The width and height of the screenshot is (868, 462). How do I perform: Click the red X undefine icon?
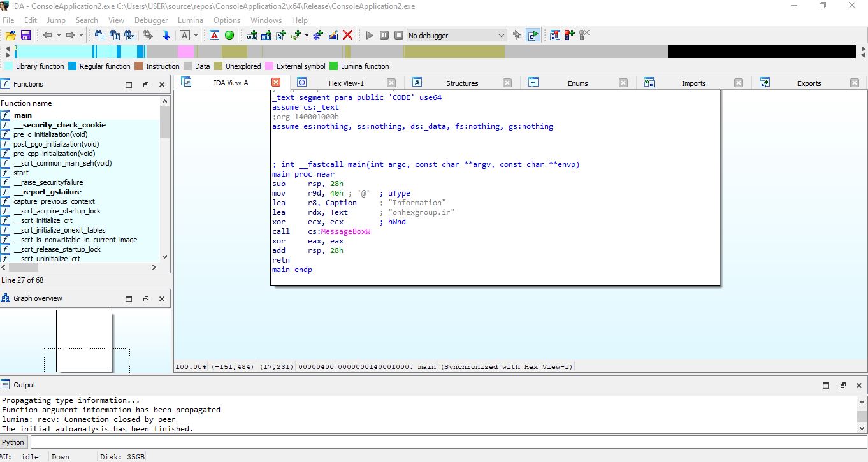[x=347, y=35]
